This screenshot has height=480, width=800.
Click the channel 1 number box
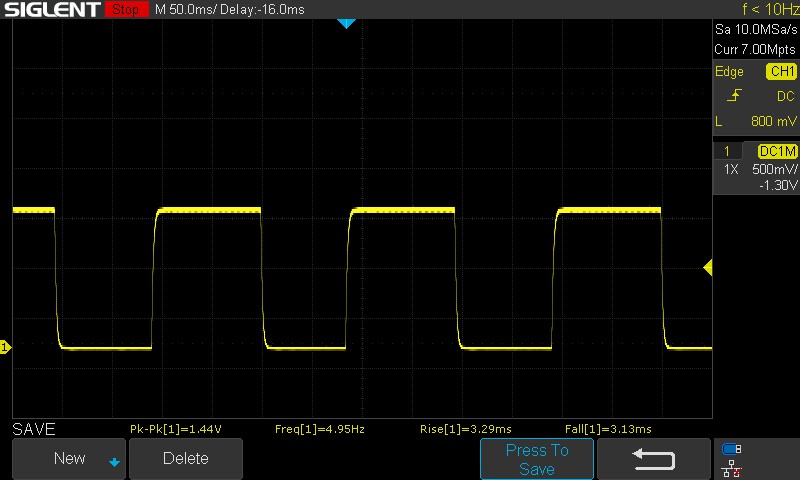[727, 151]
